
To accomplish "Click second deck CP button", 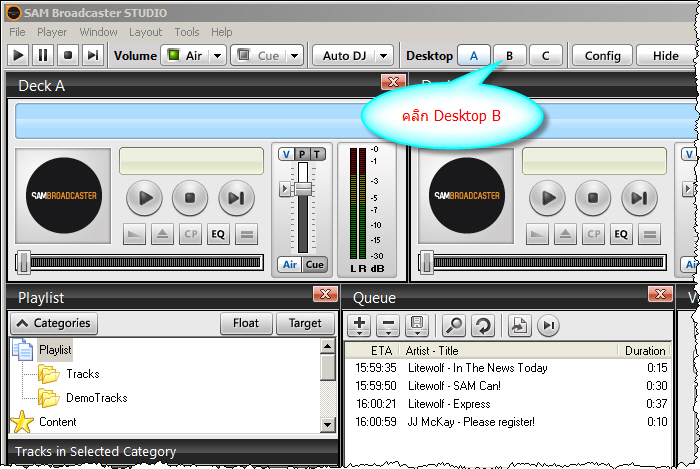I will point(593,234).
